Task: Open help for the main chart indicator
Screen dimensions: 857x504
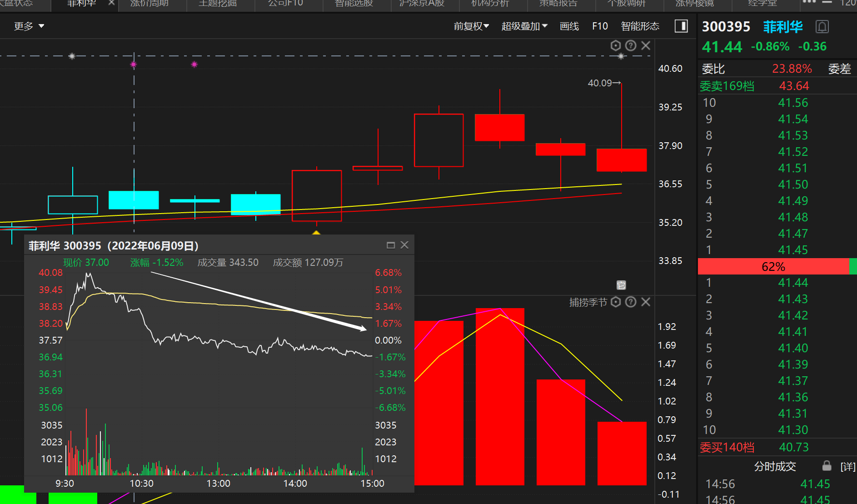Action: [631, 45]
